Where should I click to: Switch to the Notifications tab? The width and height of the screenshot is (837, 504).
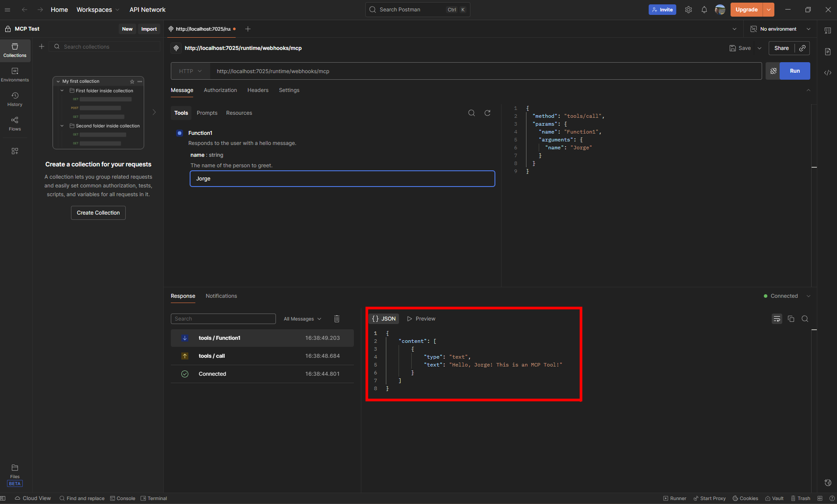[221, 296]
